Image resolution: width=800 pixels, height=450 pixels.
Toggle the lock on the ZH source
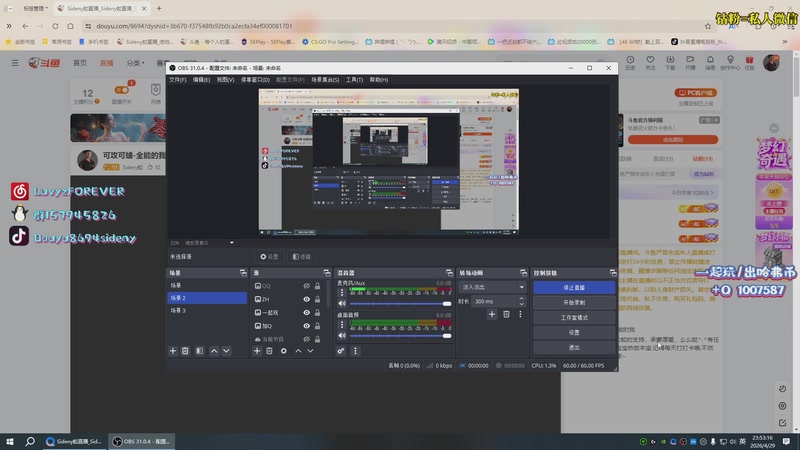point(317,299)
